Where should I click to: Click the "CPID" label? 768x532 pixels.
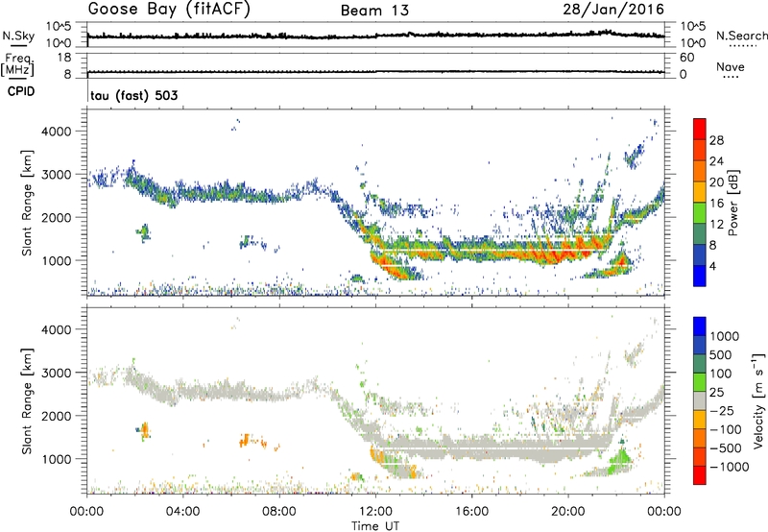pos(21,91)
